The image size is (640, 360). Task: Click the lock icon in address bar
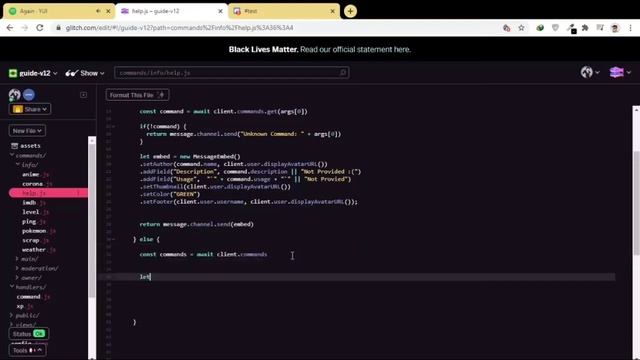pos(58,28)
